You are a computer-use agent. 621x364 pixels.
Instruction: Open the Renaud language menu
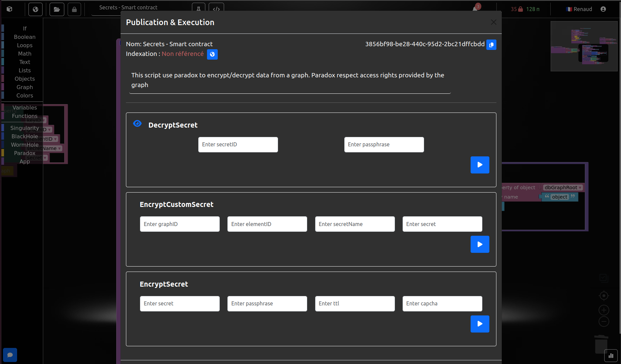pos(579,9)
